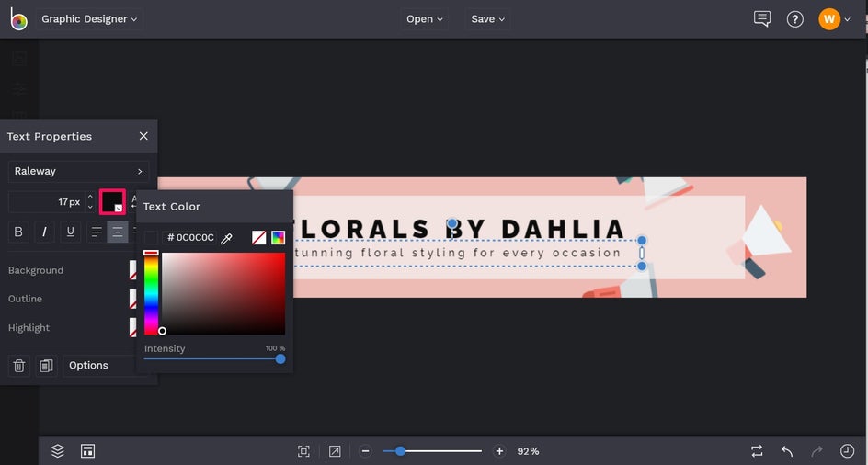Close the Text Properties panel
This screenshot has width=868, height=465.
143,136
